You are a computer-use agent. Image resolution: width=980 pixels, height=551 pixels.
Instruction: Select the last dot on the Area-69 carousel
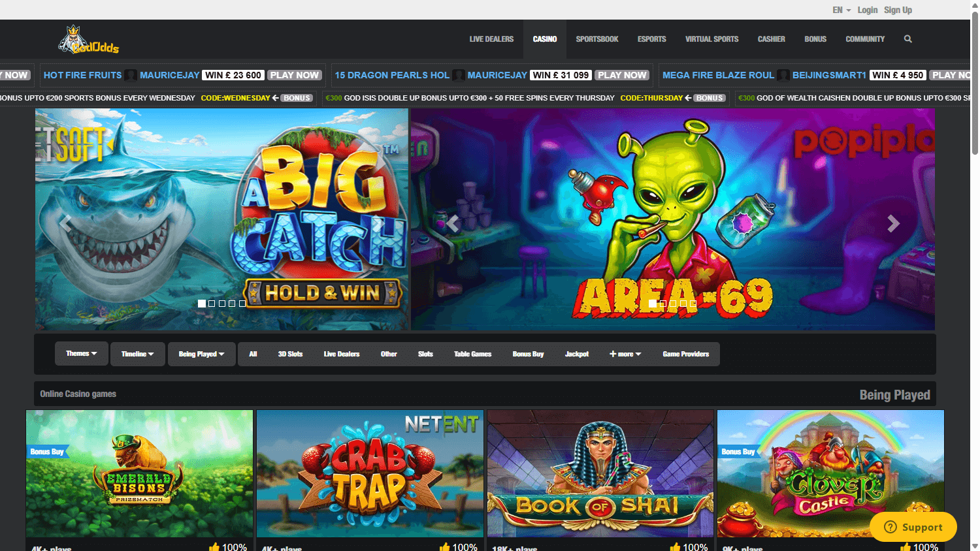[694, 304]
